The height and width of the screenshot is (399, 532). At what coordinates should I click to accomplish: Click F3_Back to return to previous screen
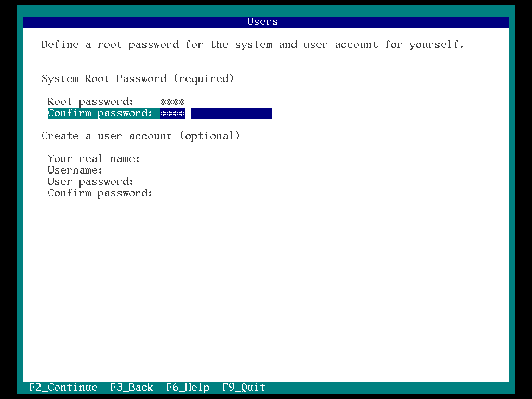click(131, 388)
